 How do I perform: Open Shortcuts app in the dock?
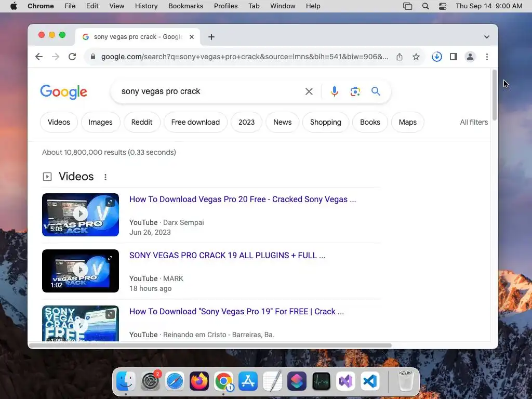pos(297,381)
